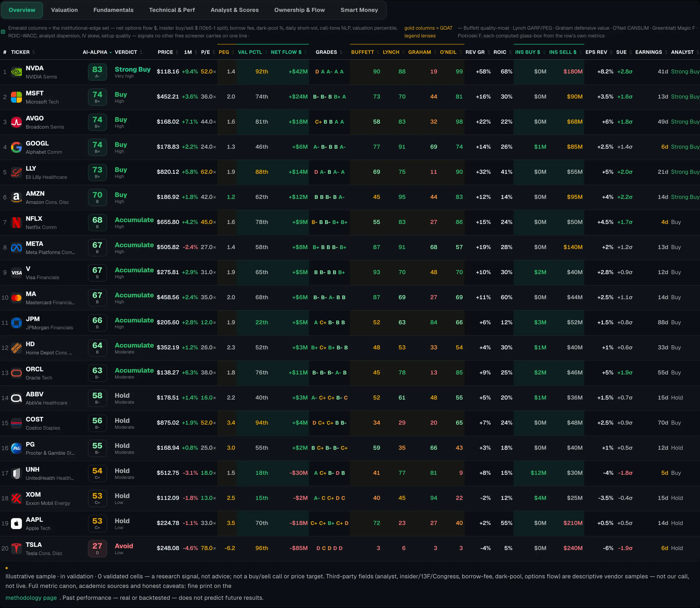700x608 pixels.
Task: Sort by the TICKER column header
Action: pyautogui.click(x=23, y=52)
